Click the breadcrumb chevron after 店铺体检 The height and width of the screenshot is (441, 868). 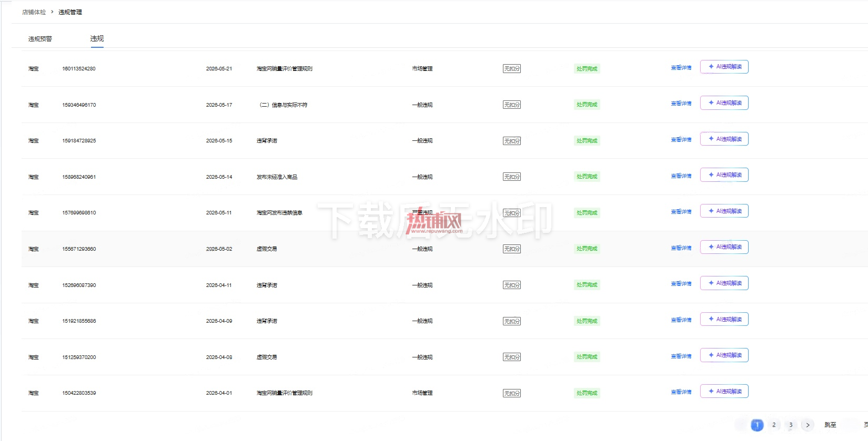(x=52, y=12)
